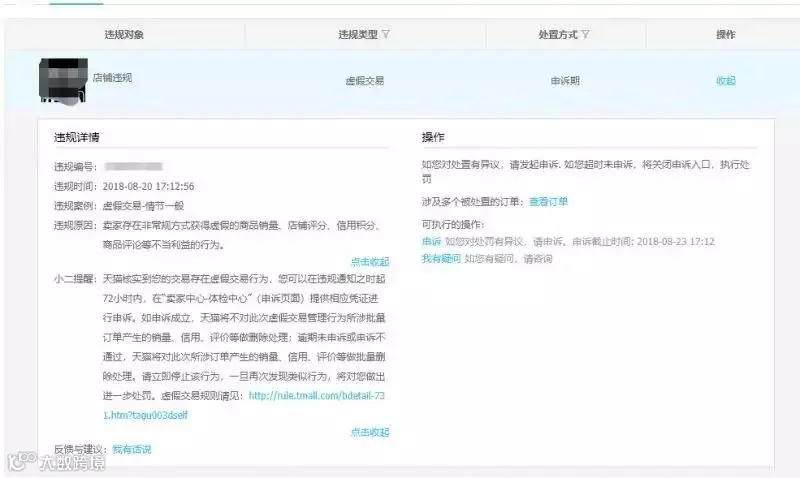Open the 查看订单 link
Viewport: 800px width, 478px height.
click(548, 202)
